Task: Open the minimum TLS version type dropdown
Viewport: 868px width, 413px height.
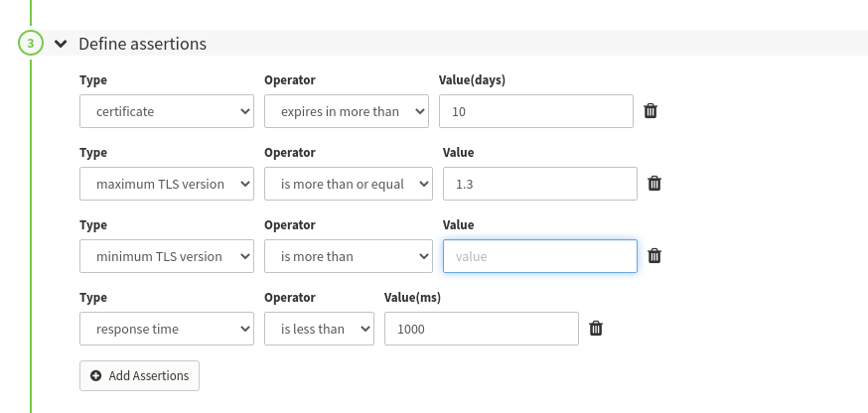Action: tap(167, 256)
